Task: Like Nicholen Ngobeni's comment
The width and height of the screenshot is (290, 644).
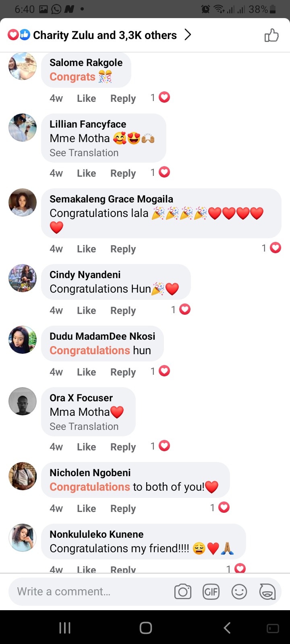Action: [87, 508]
